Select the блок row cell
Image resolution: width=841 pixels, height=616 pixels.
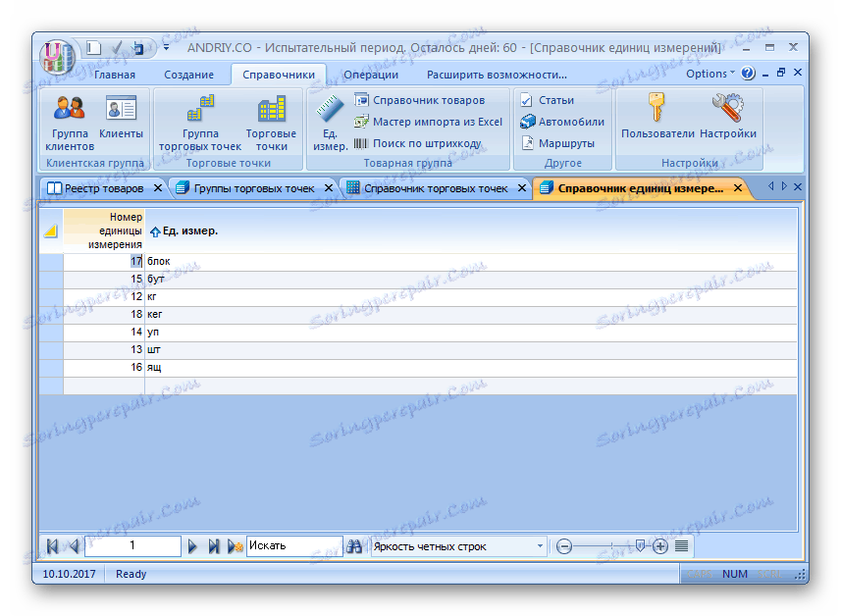pos(470,262)
